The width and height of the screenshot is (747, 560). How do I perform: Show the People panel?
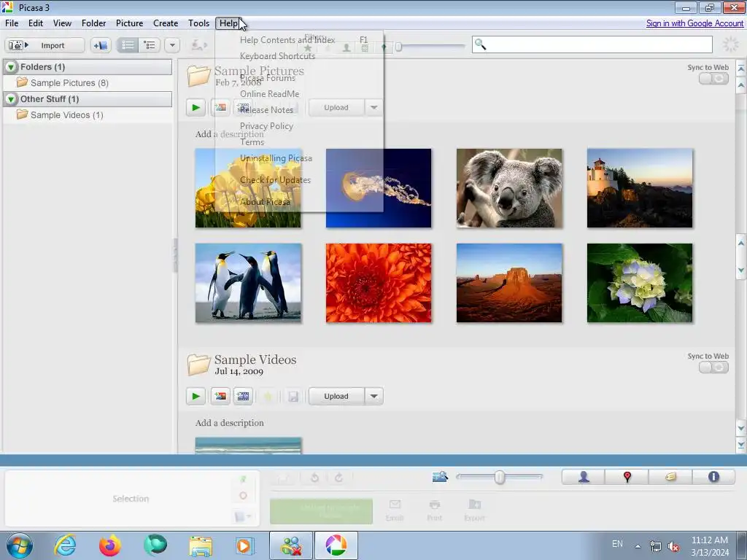click(x=584, y=477)
